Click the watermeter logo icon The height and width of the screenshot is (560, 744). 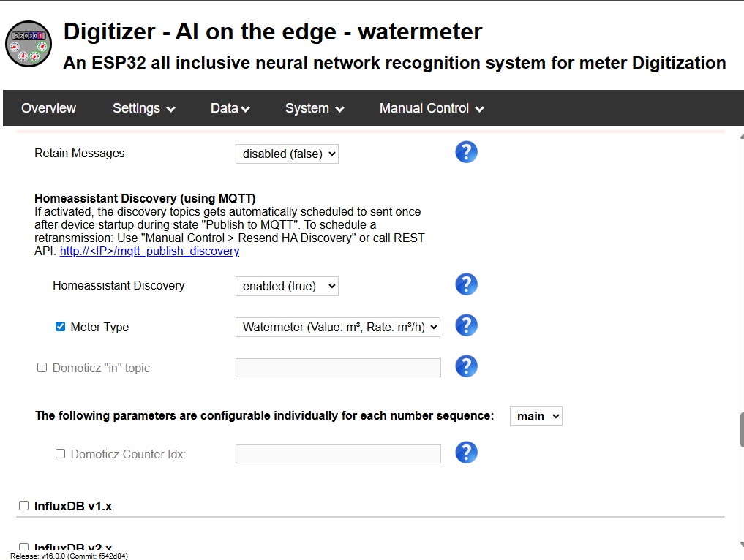click(x=29, y=44)
